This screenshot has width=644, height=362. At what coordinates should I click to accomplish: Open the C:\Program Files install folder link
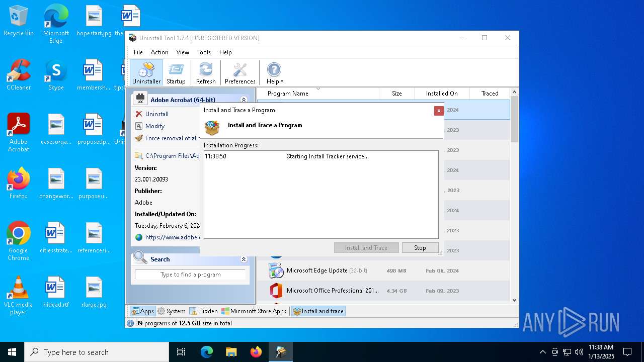pyautogui.click(x=167, y=156)
